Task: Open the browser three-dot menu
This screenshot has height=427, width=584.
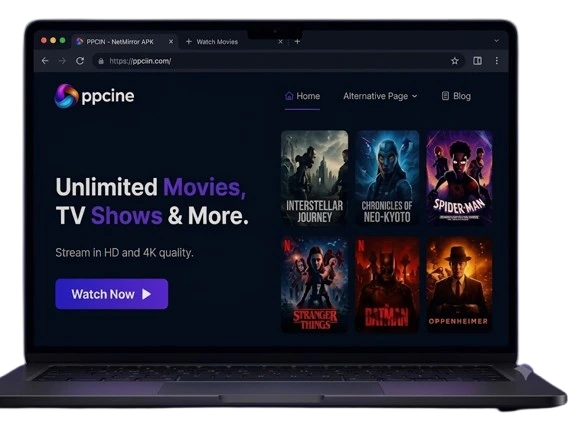Action: pyautogui.click(x=496, y=61)
